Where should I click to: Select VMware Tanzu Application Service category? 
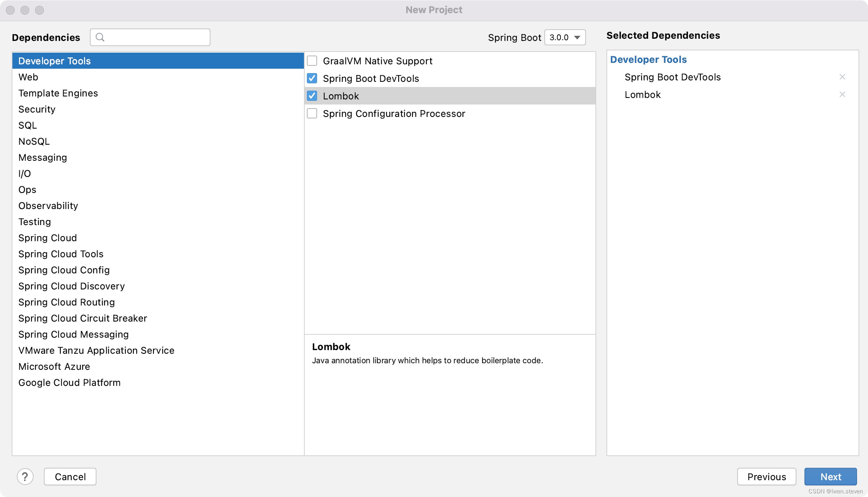(x=158, y=350)
